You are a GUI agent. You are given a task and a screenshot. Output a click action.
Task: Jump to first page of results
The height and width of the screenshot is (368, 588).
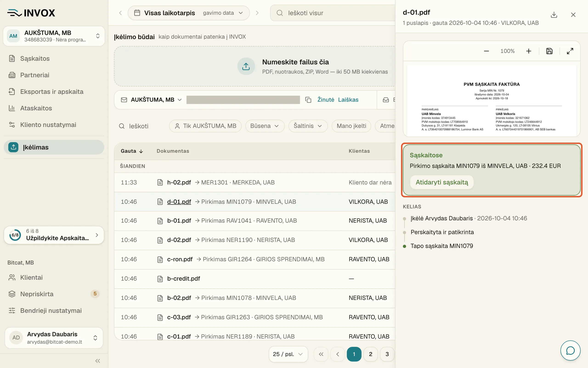(x=321, y=354)
